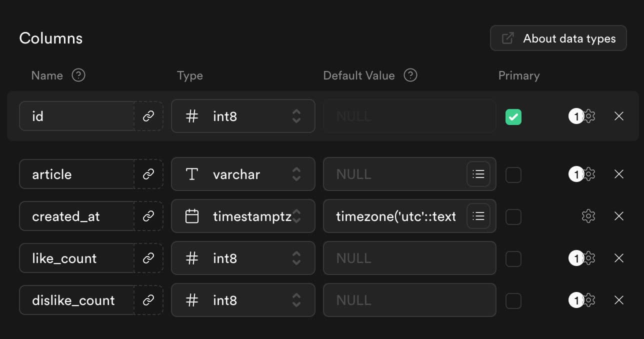The height and width of the screenshot is (339, 644).
Task: Open About data types link
Action: pyautogui.click(x=558, y=38)
